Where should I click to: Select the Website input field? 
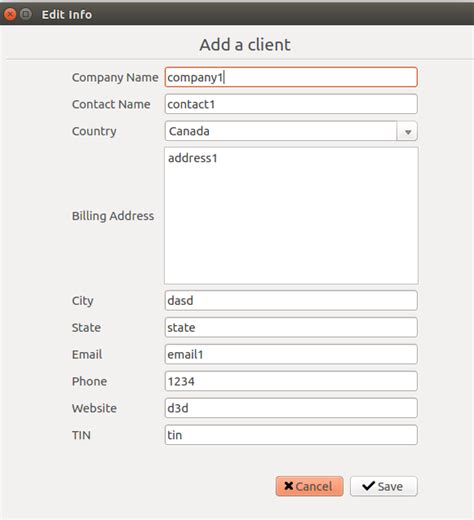[x=291, y=408]
